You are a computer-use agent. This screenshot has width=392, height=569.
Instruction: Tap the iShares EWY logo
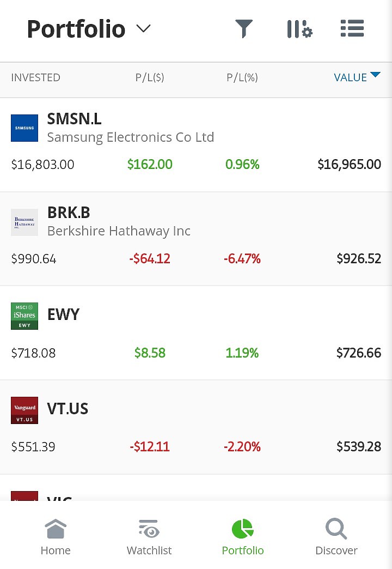pos(24,316)
